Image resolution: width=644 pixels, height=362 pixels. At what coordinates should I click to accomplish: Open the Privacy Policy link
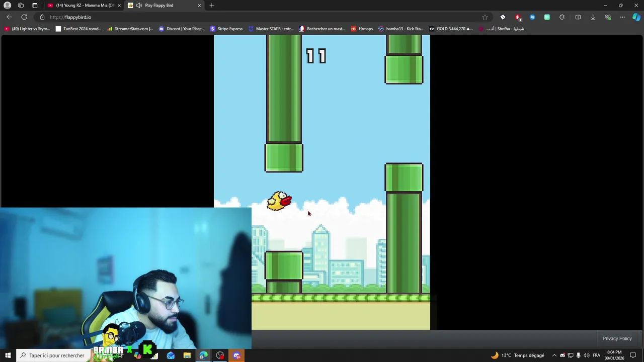[617, 338]
